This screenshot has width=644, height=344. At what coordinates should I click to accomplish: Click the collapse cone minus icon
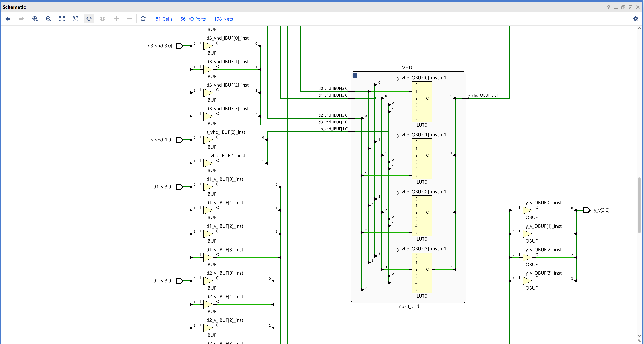tap(129, 19)
